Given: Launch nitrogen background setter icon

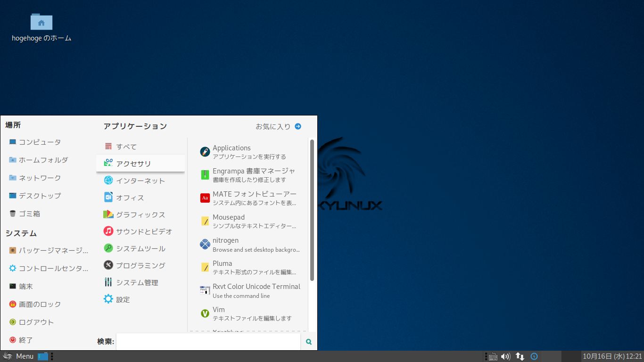Looking at the screenshot, I should point(205,244).
